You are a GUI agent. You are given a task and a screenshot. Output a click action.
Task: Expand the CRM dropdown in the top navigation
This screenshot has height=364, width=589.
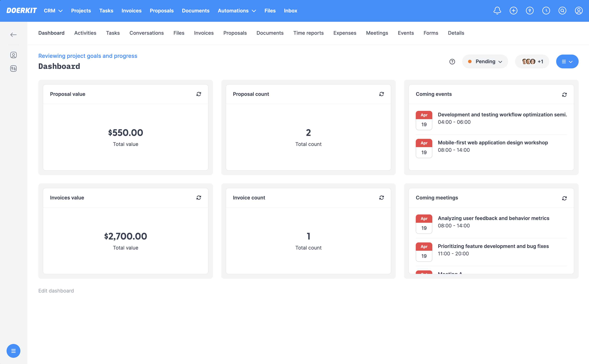tap(53, 11)
